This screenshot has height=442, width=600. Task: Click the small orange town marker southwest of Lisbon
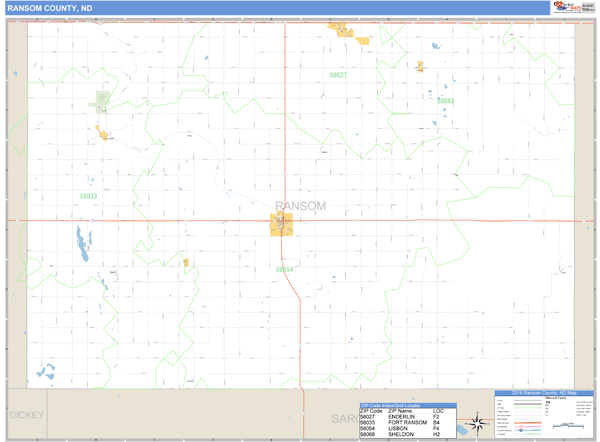(186, 263)
